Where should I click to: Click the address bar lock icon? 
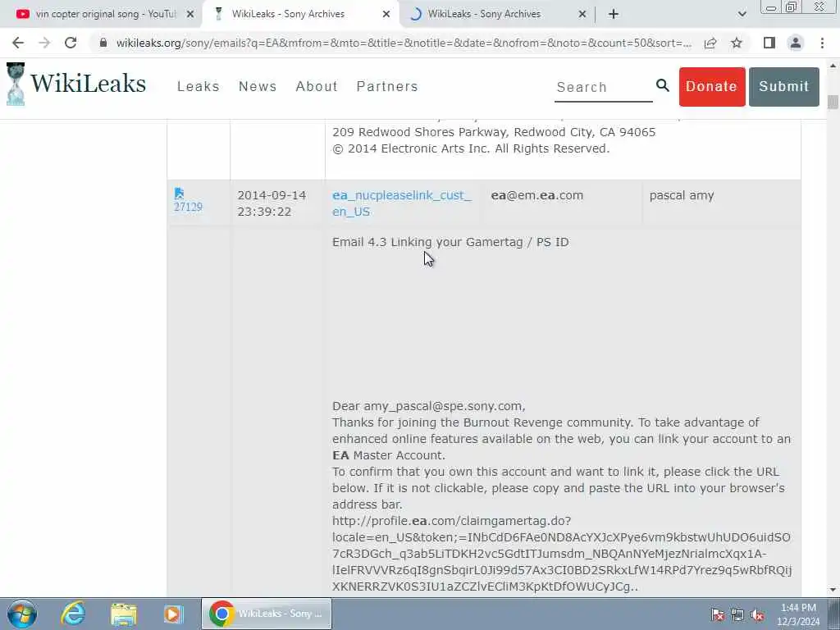coord(103,43)
